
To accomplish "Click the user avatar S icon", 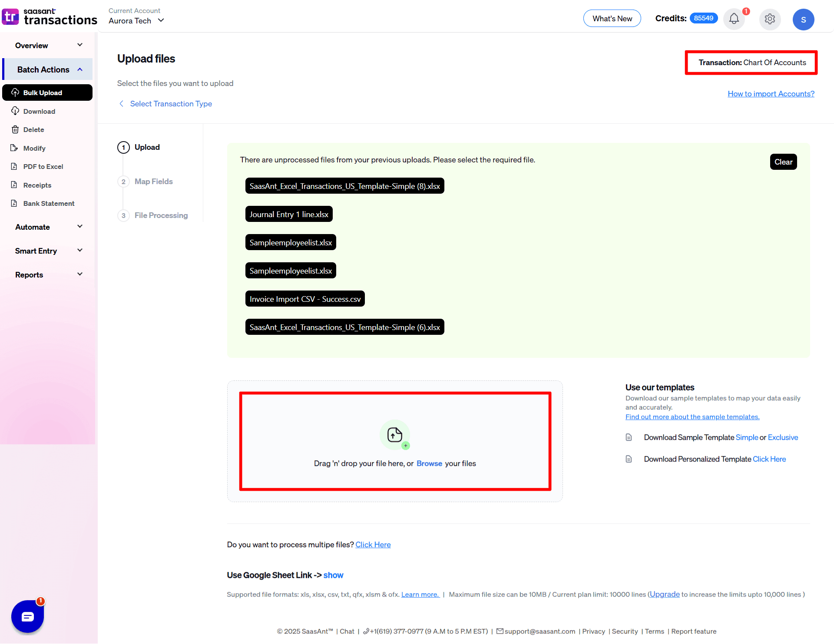I will coord(803,20).
